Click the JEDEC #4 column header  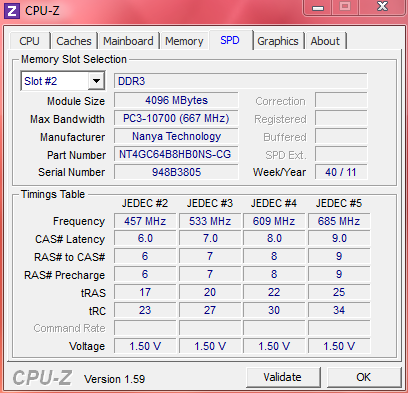274,203
